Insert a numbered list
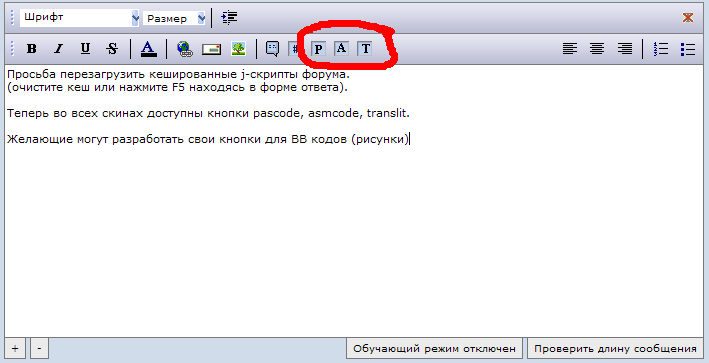Screen dimensions: 709x363 [661, 49]
